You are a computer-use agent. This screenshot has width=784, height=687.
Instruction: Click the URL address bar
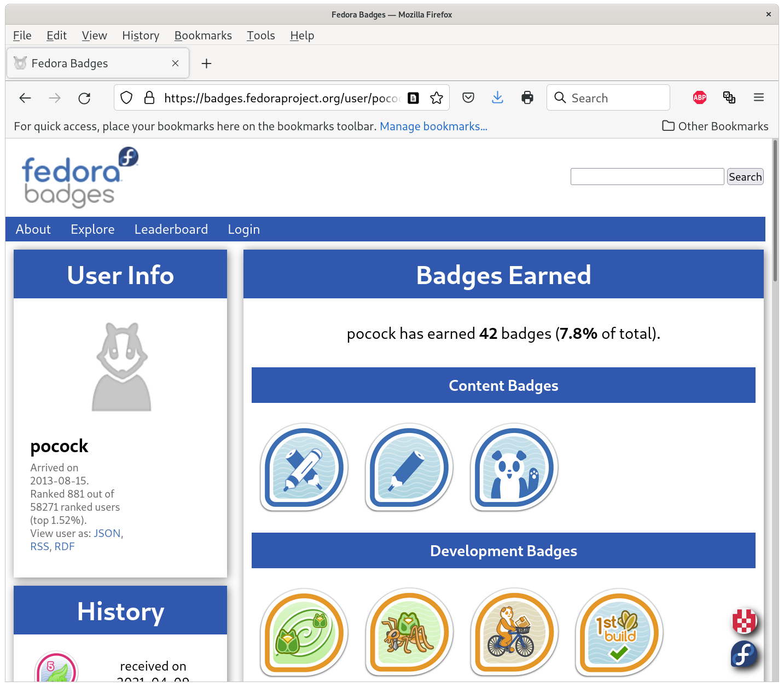pyautogui.click(x=282, y=98)
